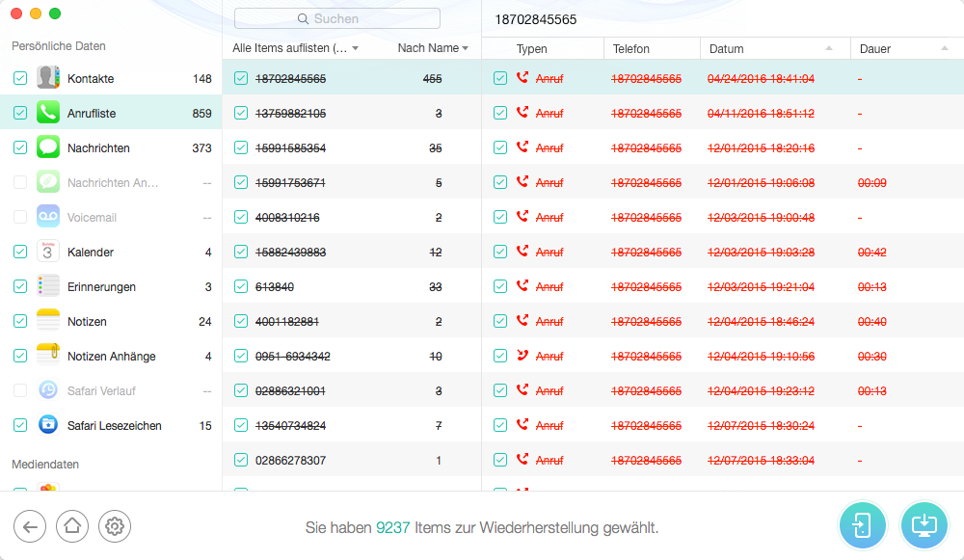Select the Notizen Anhänge category
Viewport: 964px width, 560px height.
[x=111, y=356]
